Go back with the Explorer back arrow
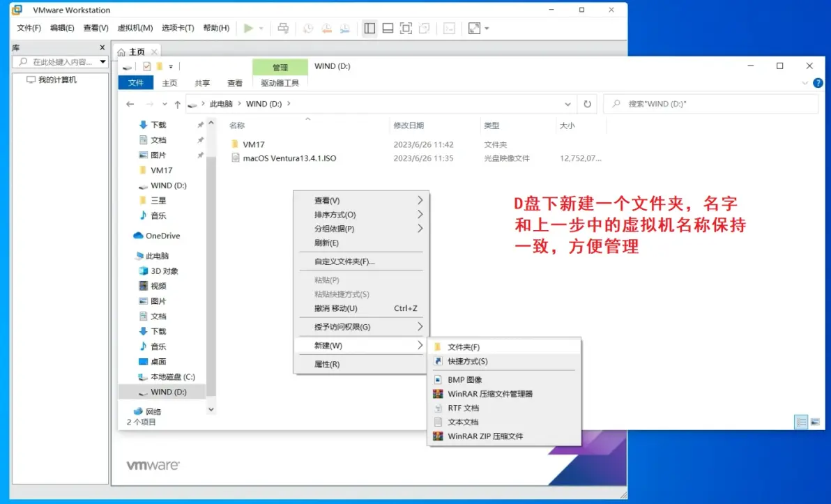The width and height of the screenshot is (831, 504). pos(130,104)
